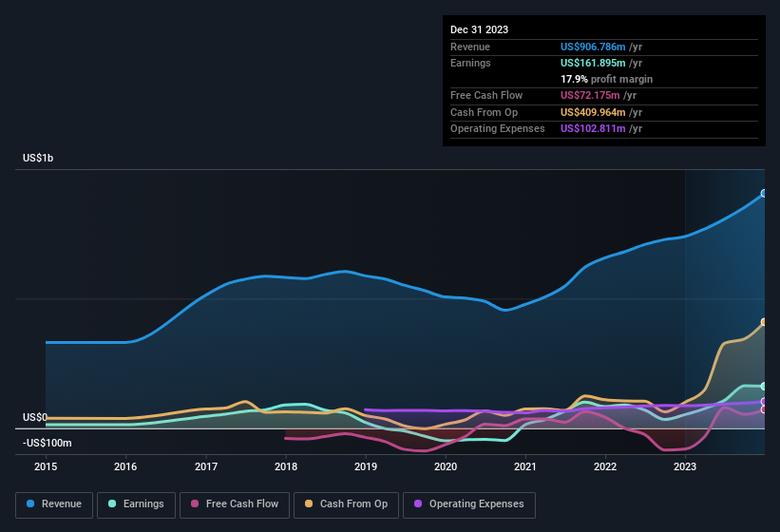780x532 pixels.
Task: Click the US$102.811m operating expenses value
Action: [593, 129]
